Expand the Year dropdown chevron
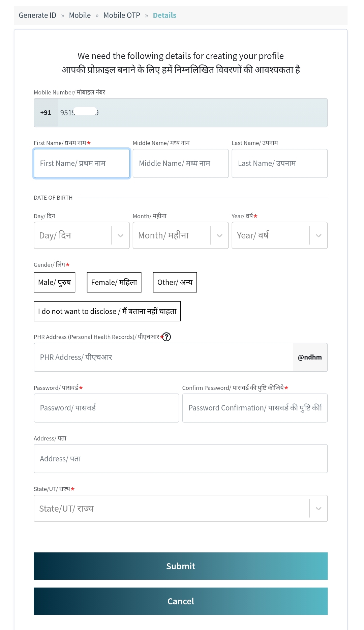This screenshot has width=364, height=630. tap(318, 235)
